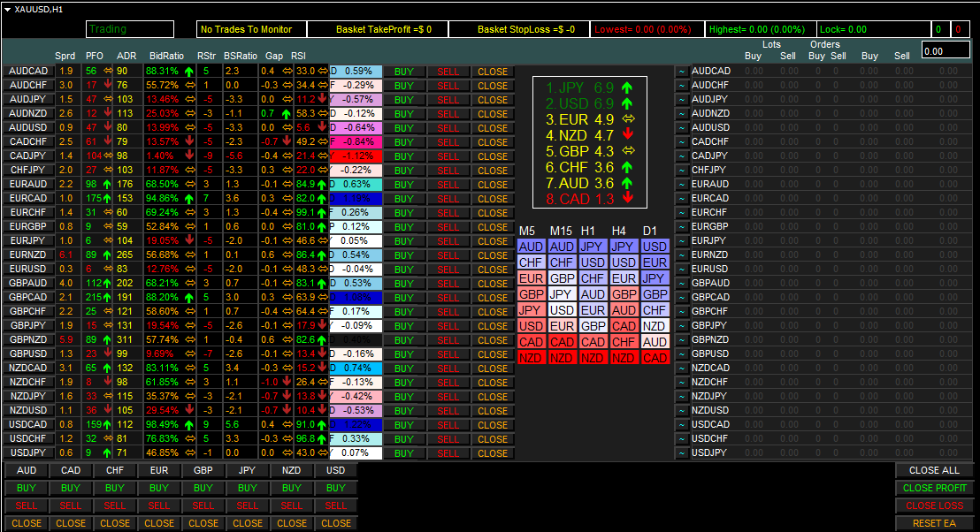Click the CADJPY BidRatio down arrow
Viewport: 980px width, 532px height.
pos(189,156)
